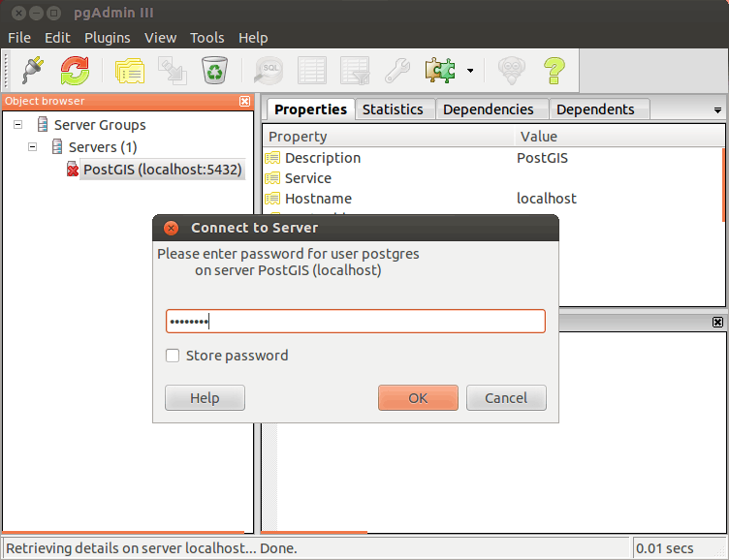This screenshot has width=729, height=560.
Task: Click the Property column header
Action: [x=389, y=137]
